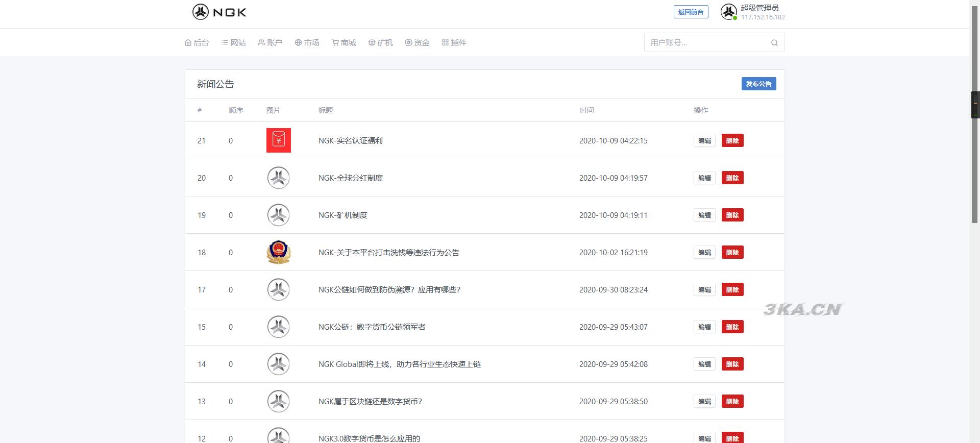Open the 后台 home menu
This screenshot has width=980, height=443.
coord(197,43)
